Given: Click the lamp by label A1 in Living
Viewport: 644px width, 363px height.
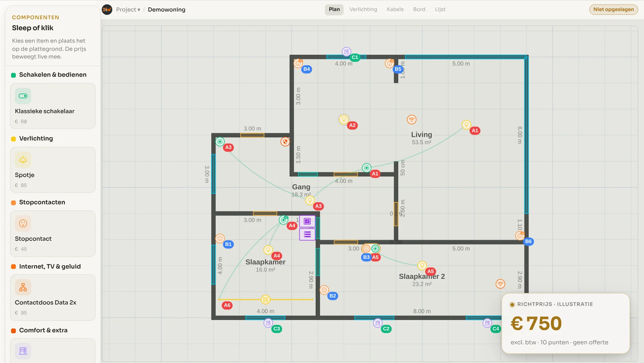Looking at the screenshot, I should (x=466, y=125).
